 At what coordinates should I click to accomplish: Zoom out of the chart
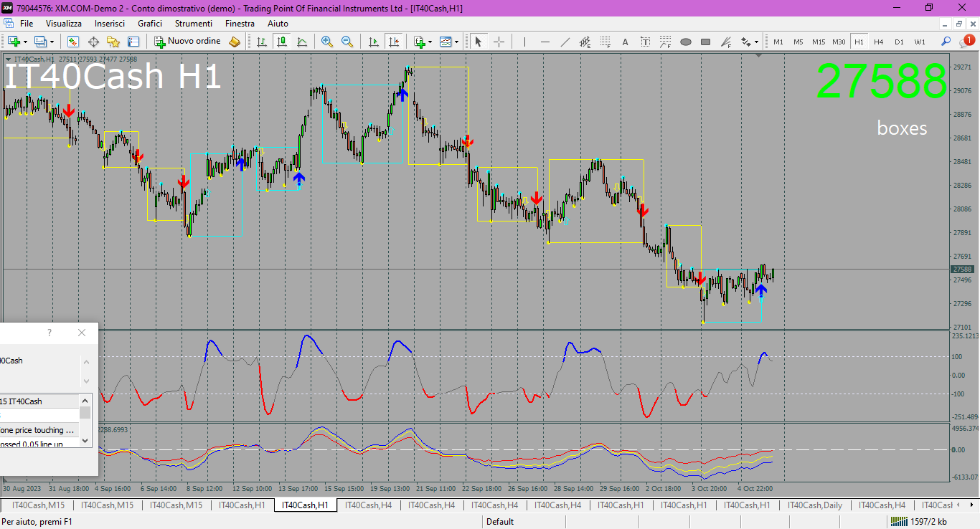click(x=347, y=42)
